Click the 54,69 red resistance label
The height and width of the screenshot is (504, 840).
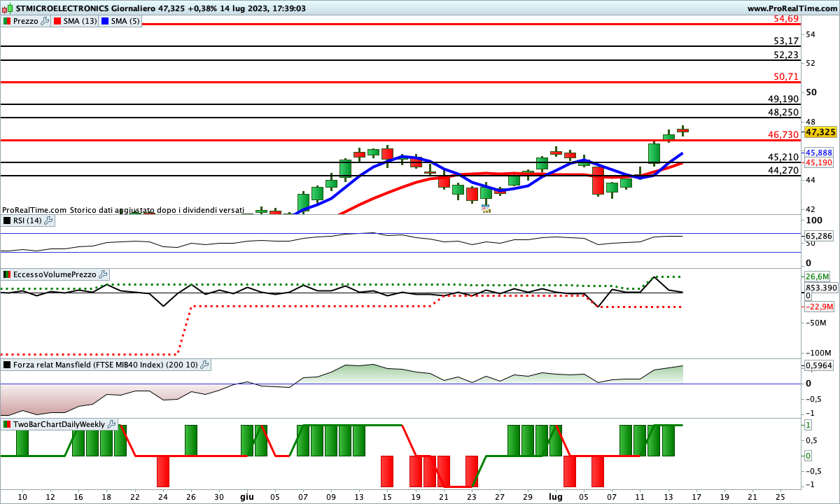click(786, 18)
